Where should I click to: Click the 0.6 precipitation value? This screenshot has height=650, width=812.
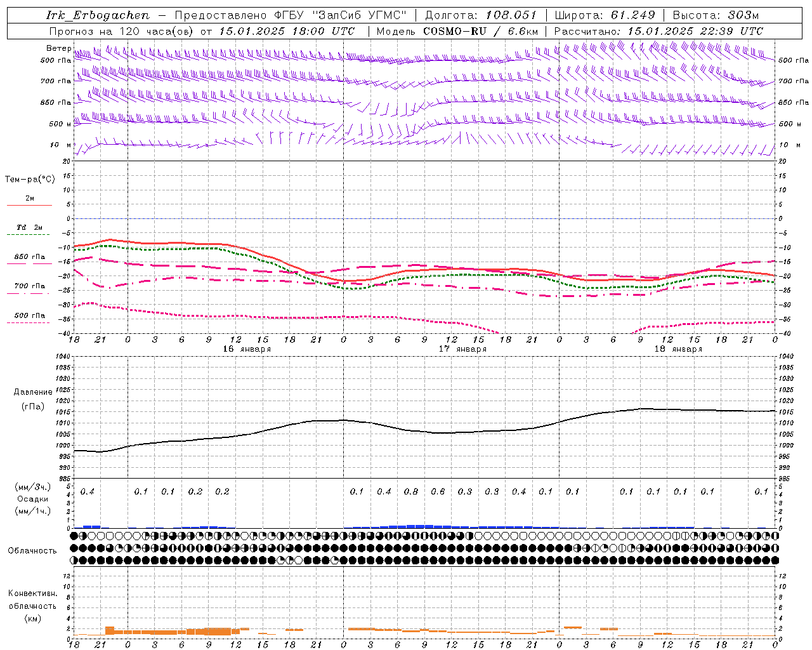[x=438, y=491]
